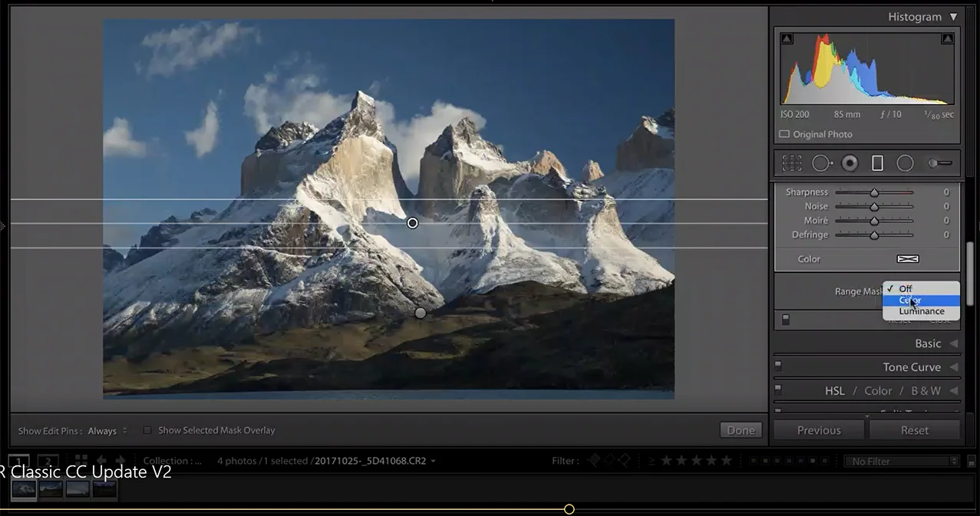Toggle the highlight clipping indicator in histogram

tap(948, 38)
